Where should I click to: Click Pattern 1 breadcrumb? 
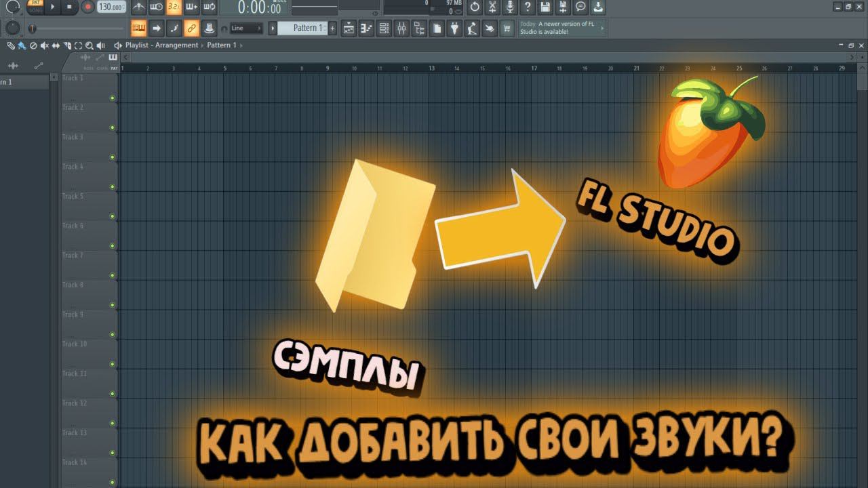click(222, 45)
